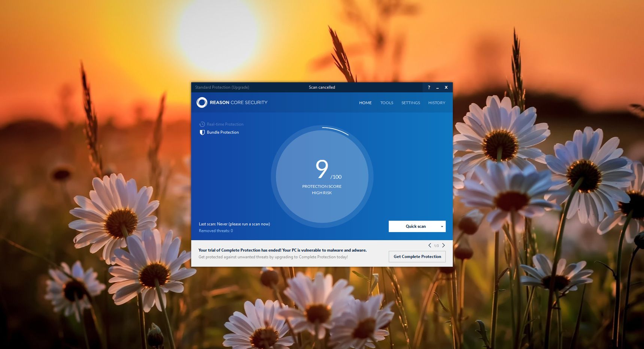Start a Quick scan
The width and height of the screenshot is (644, 349).
pyautogui.click(x=416, y=226)
